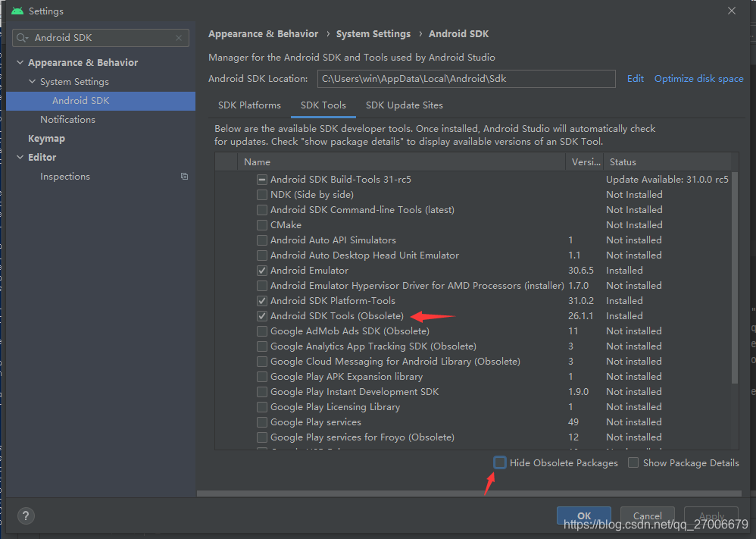Open Inspections under Editor
Screen dimensions: 756x539
pos(65,177)
